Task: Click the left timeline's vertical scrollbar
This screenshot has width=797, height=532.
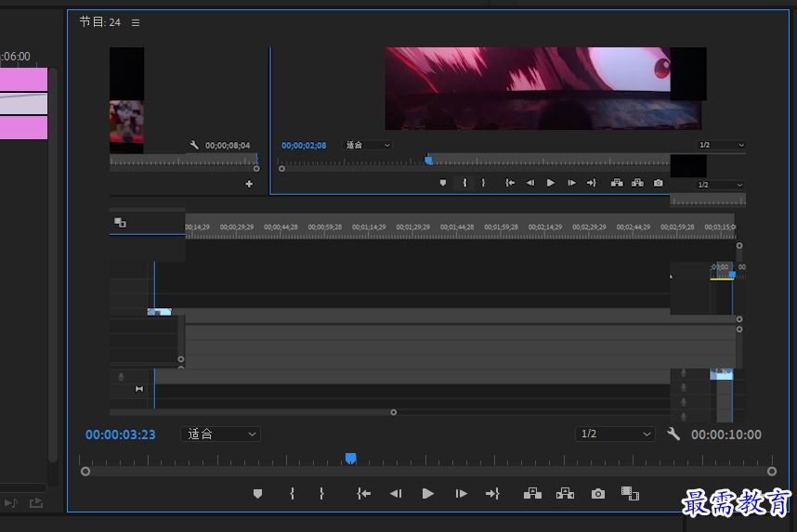Action: 53,265
